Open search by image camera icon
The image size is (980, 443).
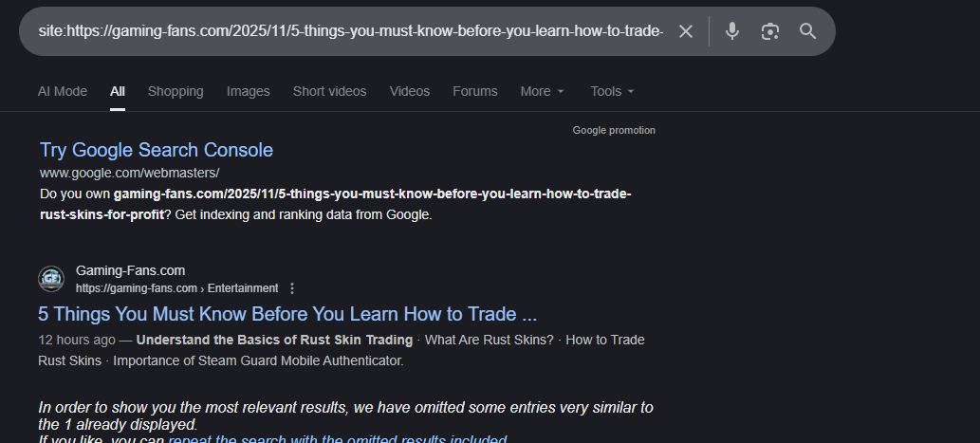[x=770, y=31]
